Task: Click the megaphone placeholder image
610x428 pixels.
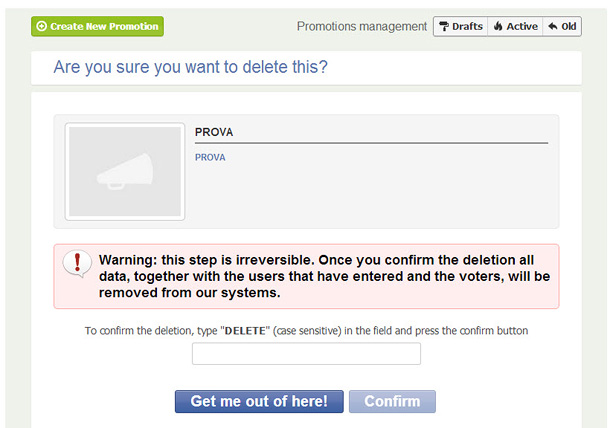Action: [x=125, y=172]
